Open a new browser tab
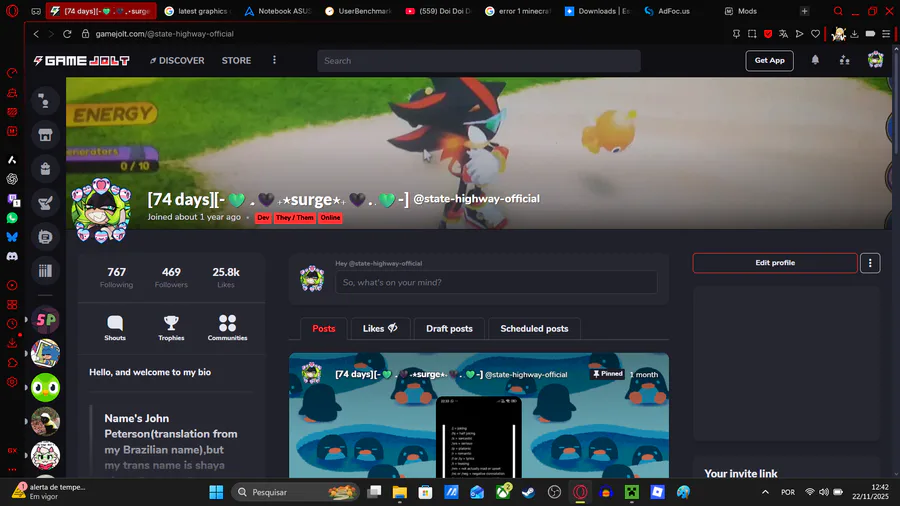This screenshot has height=506, width=900. click(804, 11)
